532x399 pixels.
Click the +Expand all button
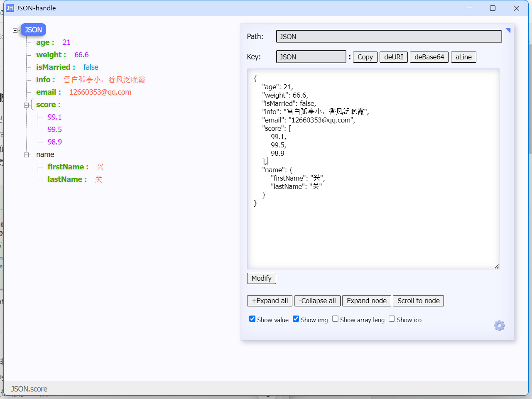pyautogui.click(x=270, y=301)
